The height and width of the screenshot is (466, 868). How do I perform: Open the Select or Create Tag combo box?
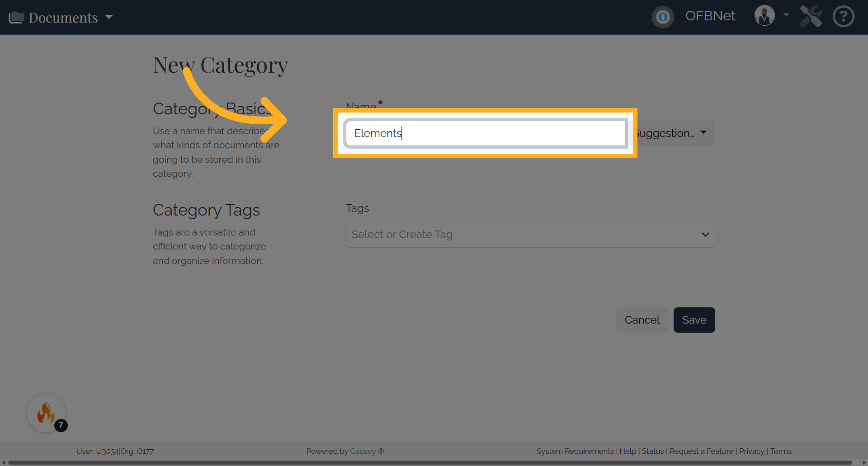[x=530, y=235]
